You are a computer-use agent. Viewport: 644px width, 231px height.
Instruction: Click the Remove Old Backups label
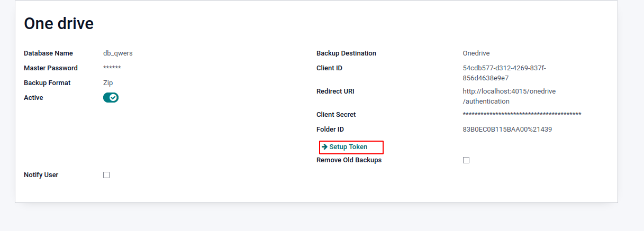349,160
